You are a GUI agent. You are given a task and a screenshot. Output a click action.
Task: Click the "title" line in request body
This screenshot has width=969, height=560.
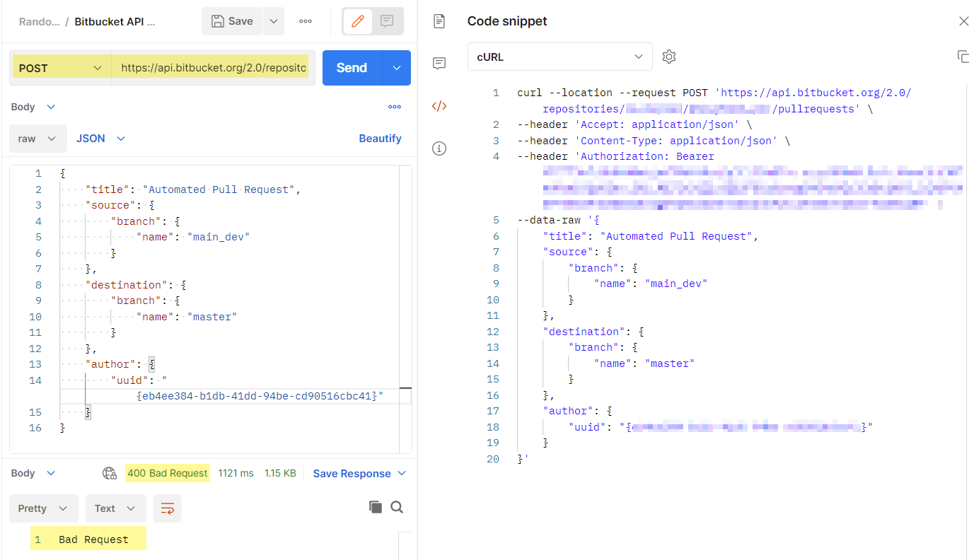click(x=193, y=189)
